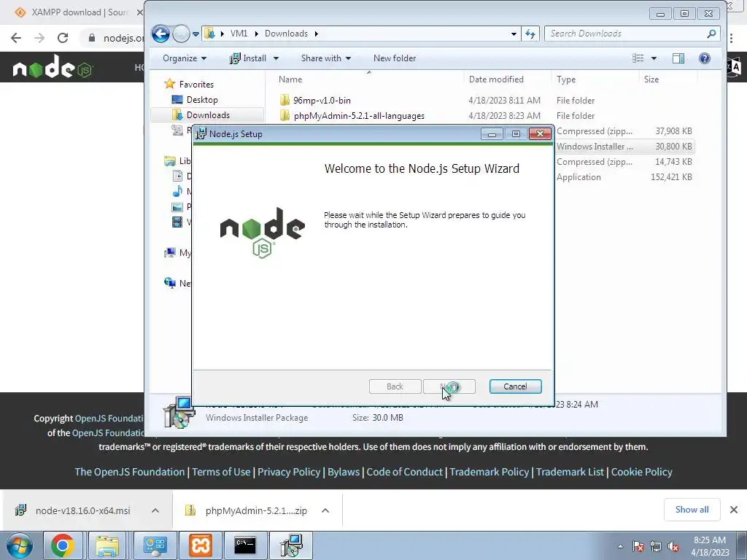Image resolution: width=747 pixels, height=560 pixels.
Task: Click the Explorer forward navigation arrow
Action: click(181, 34)
